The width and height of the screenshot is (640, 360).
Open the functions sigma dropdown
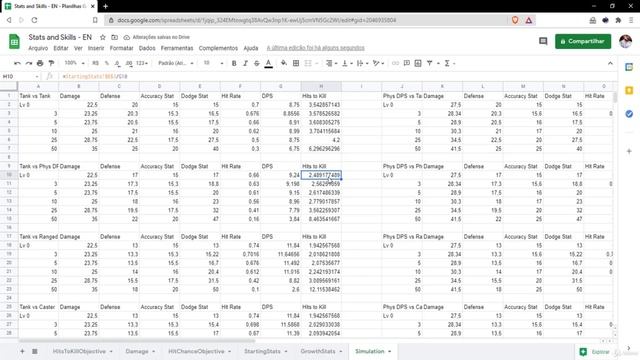[449, 63]
